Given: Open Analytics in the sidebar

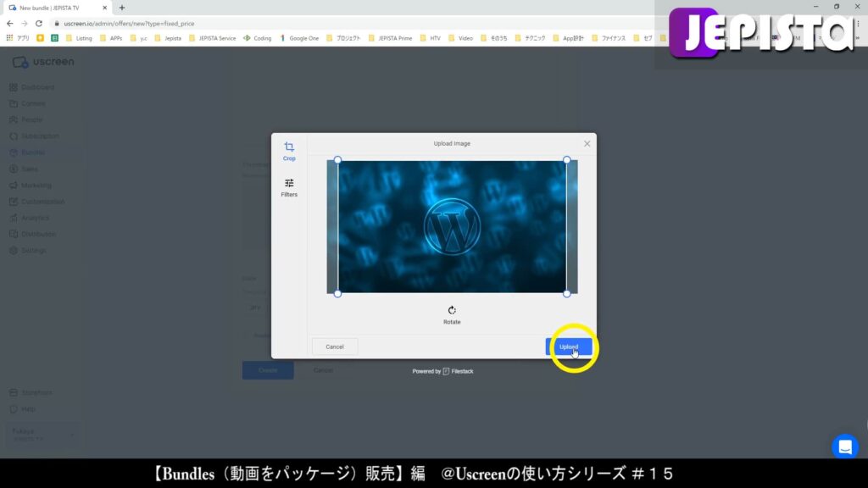Looking at the screenshot, I should tap(30, 218).
